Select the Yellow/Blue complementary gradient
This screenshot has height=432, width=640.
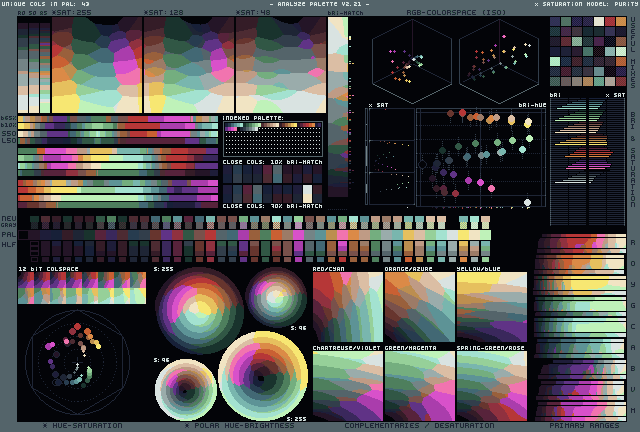(491, 308)
